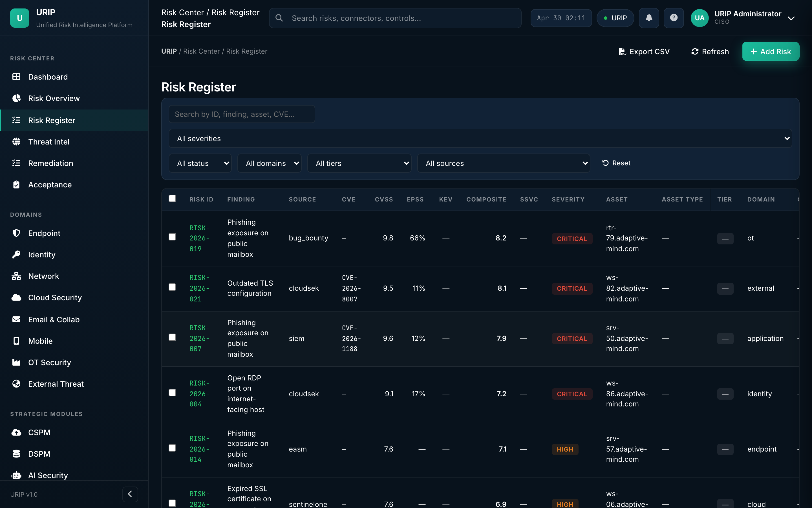Image resolution: width=812 pixels, height=508 pixels.
Task: Open Risk Overview menu item
Action: [x=74, y=98]
